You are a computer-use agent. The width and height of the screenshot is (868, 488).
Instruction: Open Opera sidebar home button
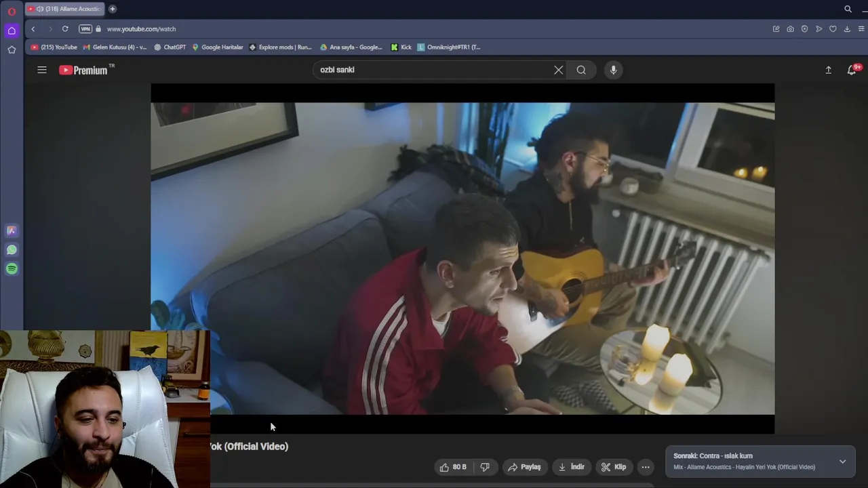click(12, 30)
